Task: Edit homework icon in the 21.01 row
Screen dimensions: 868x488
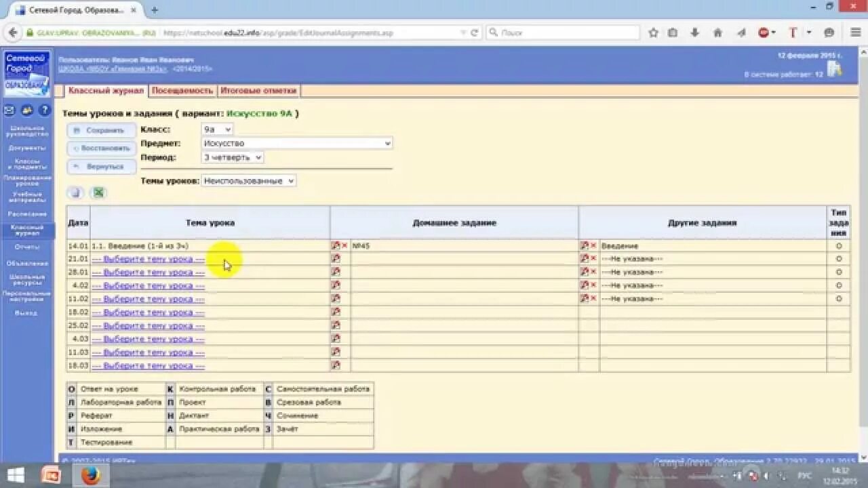Action: click(x=335, y=259)
